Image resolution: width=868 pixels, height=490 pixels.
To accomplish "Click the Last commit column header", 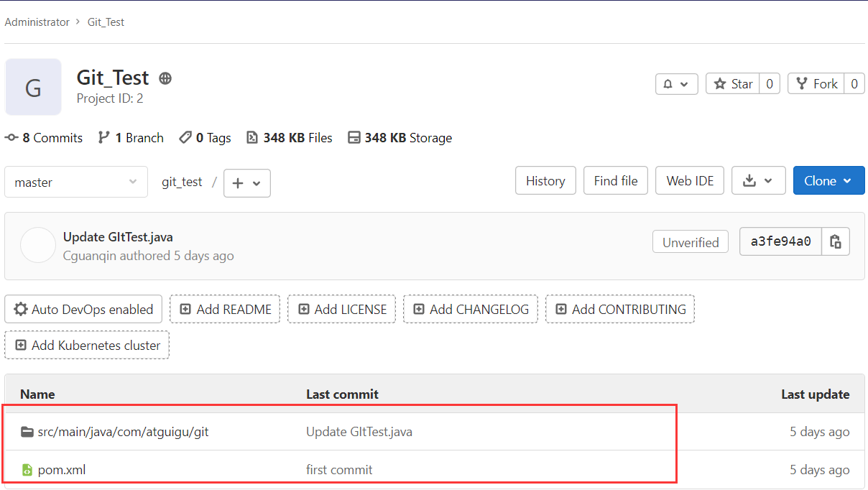I will click(x=342, y=394).
